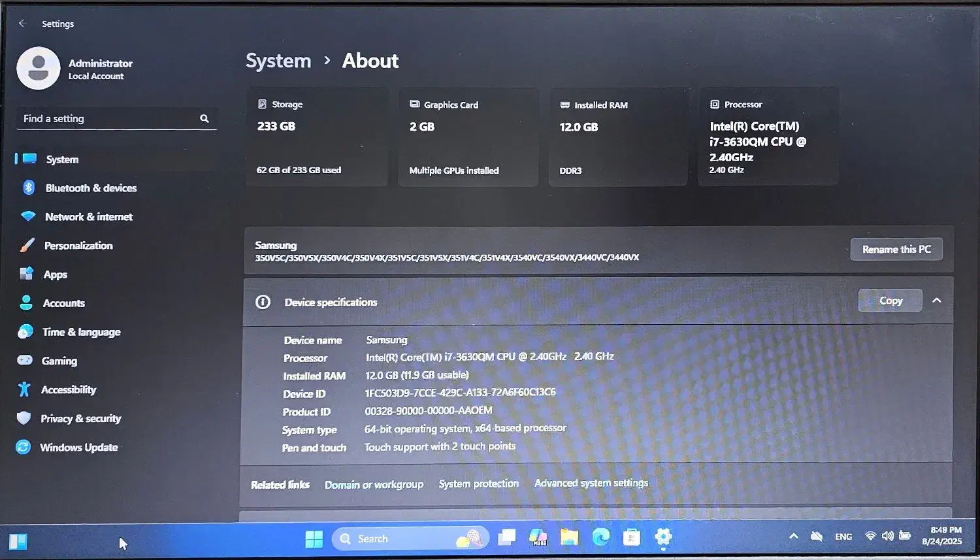Select Time & language in the sidebar
This screenshot has width=980, height=560.
[x=81, y=333]
